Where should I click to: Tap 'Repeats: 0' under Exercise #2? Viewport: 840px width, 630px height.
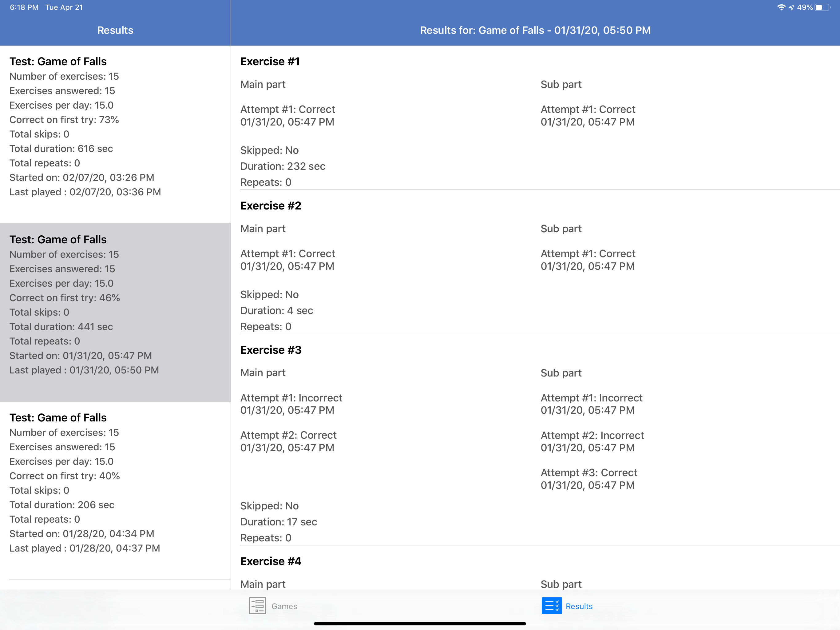click(266, 326)
